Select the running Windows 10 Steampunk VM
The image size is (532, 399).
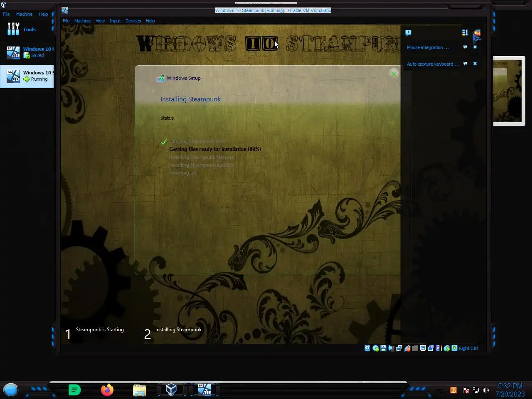[x=27, y=76]
